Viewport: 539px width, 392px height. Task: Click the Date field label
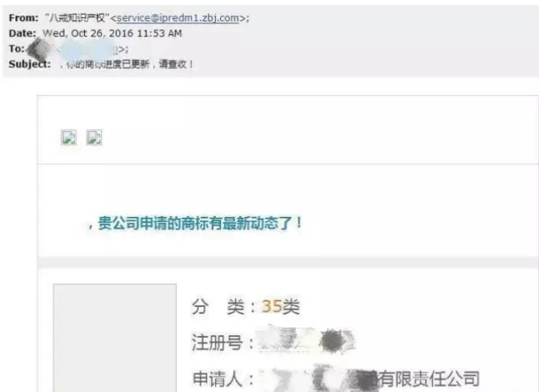pos(22,33)
